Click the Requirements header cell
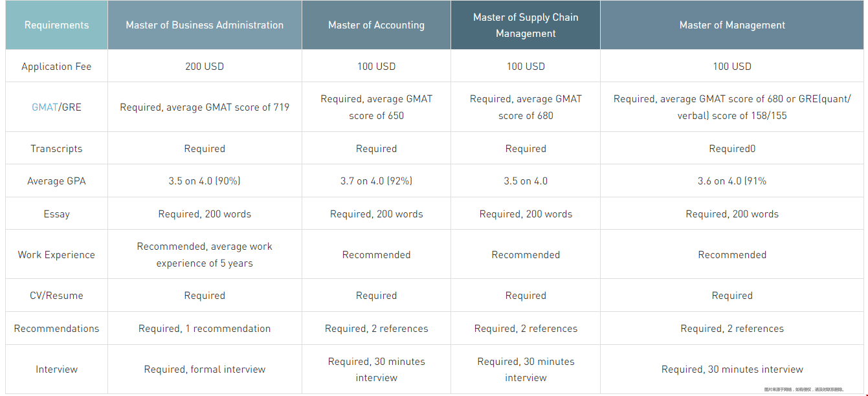Screen dimensions: 868x396 (56, 25)
